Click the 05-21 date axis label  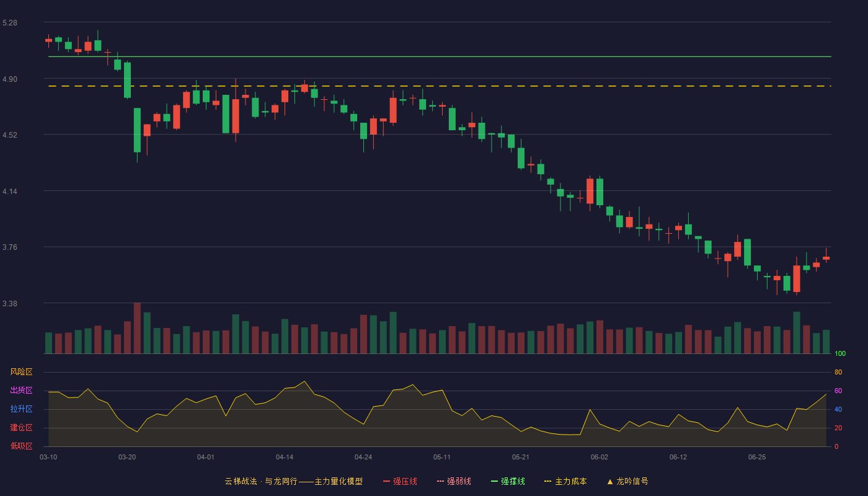pos(521,457)
